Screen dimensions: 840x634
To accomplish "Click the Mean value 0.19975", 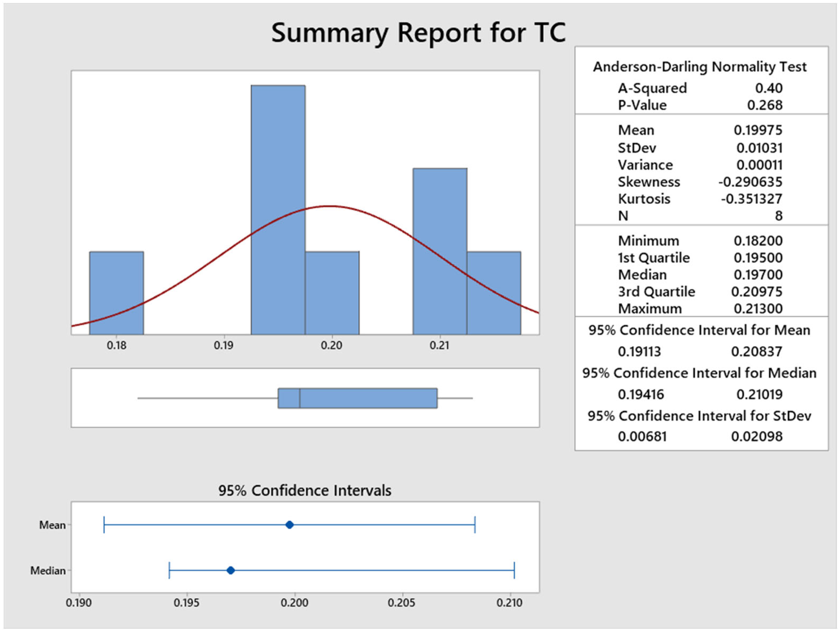I will (x=758, y=130).
